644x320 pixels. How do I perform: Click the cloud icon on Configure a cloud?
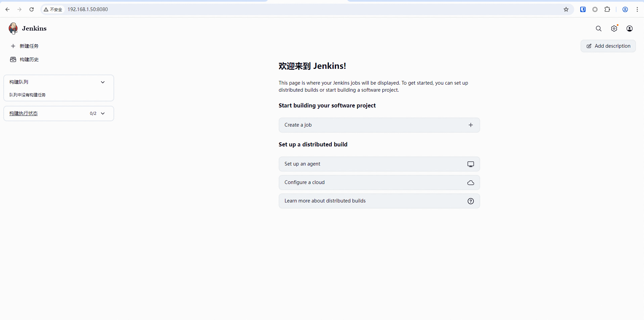471,183
